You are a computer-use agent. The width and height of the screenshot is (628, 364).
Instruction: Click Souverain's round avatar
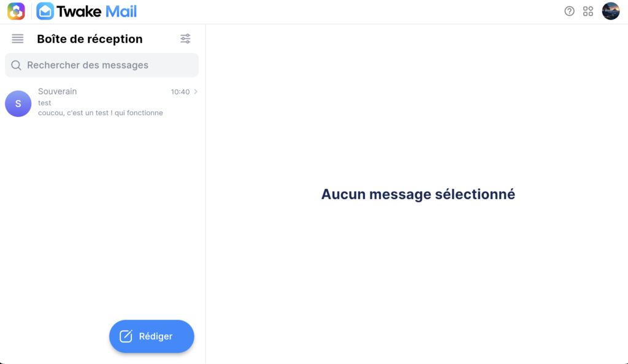[x=18, y=104]
